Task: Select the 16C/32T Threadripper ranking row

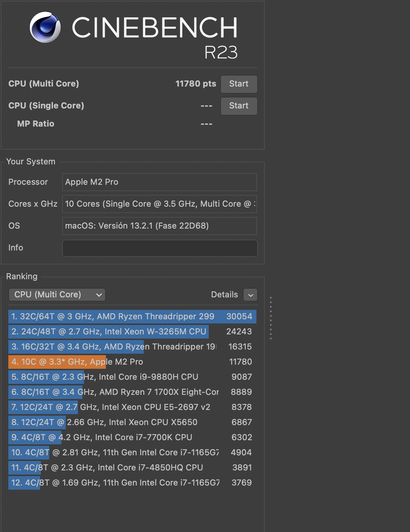Action: tap(132, 347)
